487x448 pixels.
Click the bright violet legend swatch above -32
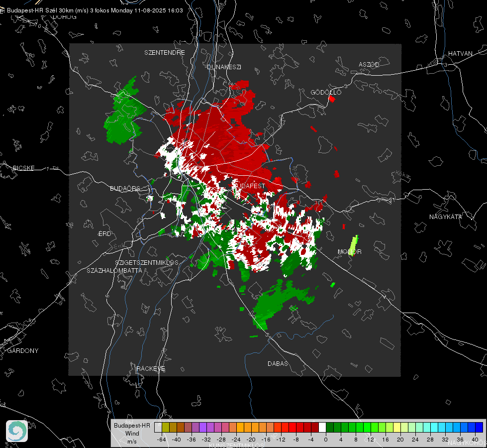tap(203, 427)
